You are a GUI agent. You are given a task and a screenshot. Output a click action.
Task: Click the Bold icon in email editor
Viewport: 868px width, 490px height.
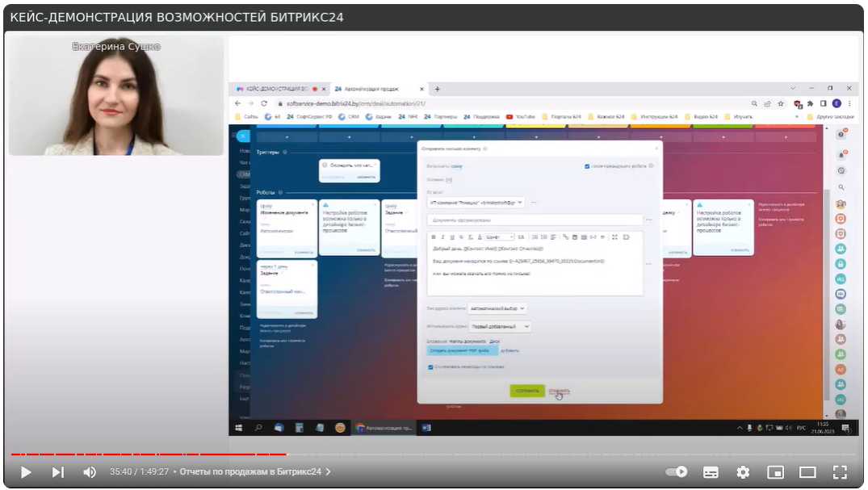[434, 237]
